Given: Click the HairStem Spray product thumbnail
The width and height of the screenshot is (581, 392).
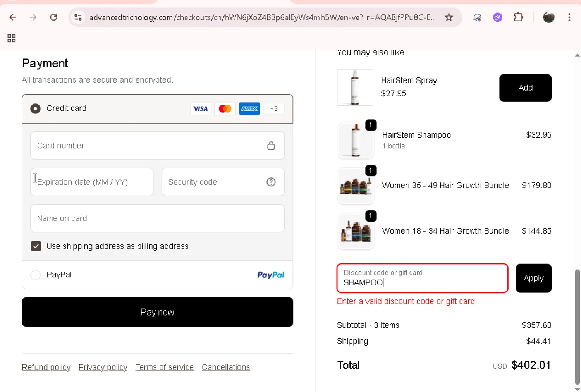Looking at the screenshot, I should (x=355, y=88).
